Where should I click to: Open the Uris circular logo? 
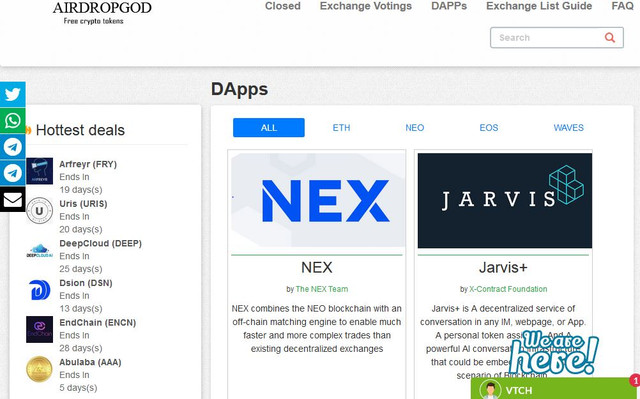[x=40, y=211]
